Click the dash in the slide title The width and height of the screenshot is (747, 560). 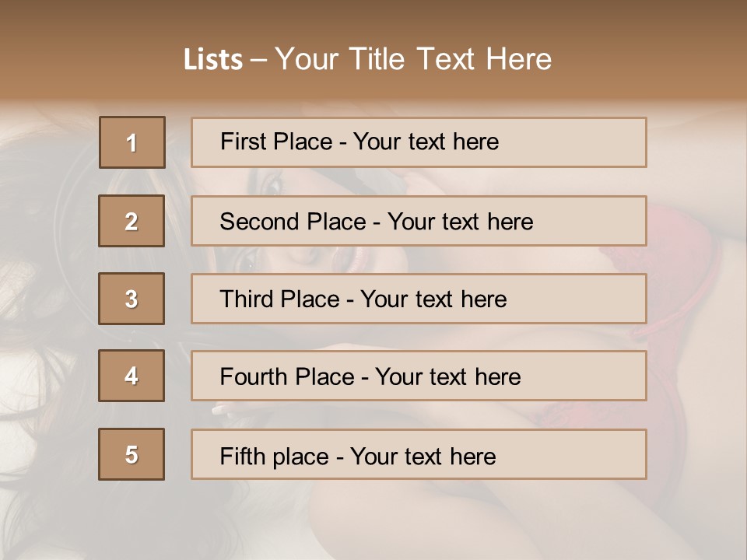(258, 60)
